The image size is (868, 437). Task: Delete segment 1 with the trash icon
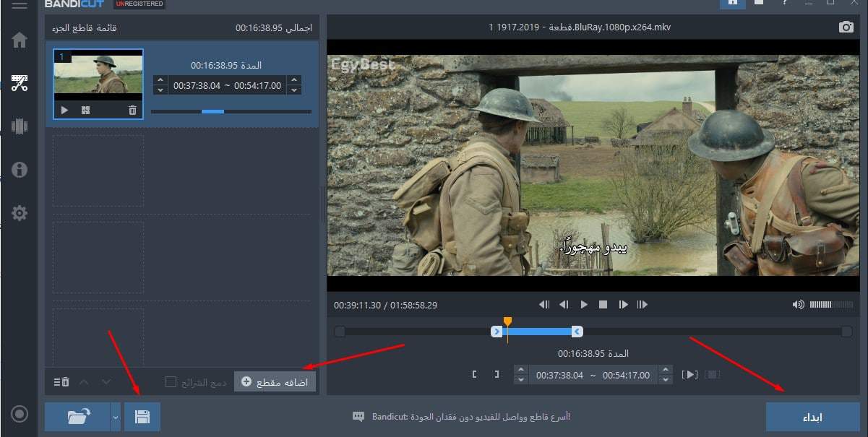click(x=132, y=110)
